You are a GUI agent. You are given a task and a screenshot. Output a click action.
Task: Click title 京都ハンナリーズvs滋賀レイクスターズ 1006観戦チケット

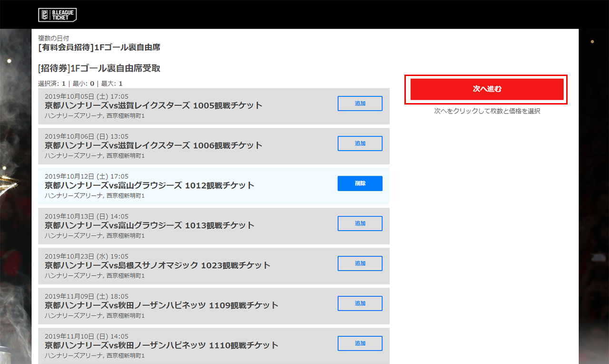(x=154, y=145)
